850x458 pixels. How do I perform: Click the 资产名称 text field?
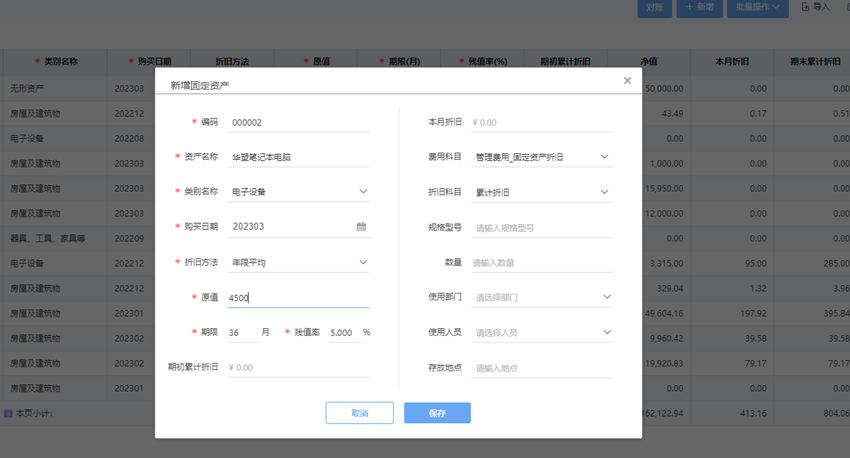tap(298, 157)
